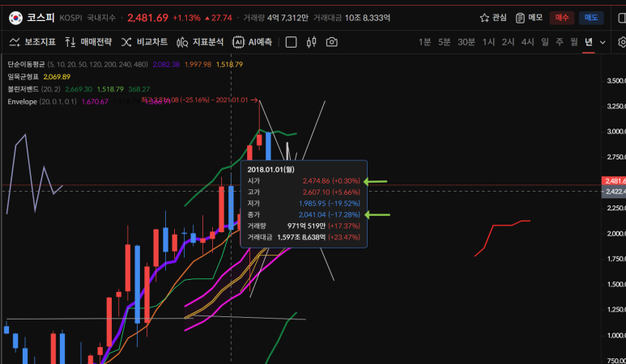Select the 5분 timeframe
This screenshot has height=364, width=626.
(x=445, y=42)
